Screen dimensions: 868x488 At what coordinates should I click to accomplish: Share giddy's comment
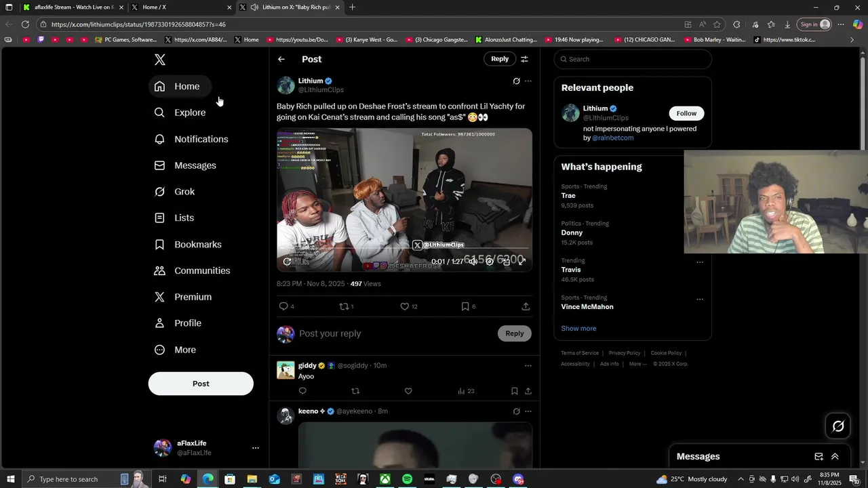coord(528,391)
